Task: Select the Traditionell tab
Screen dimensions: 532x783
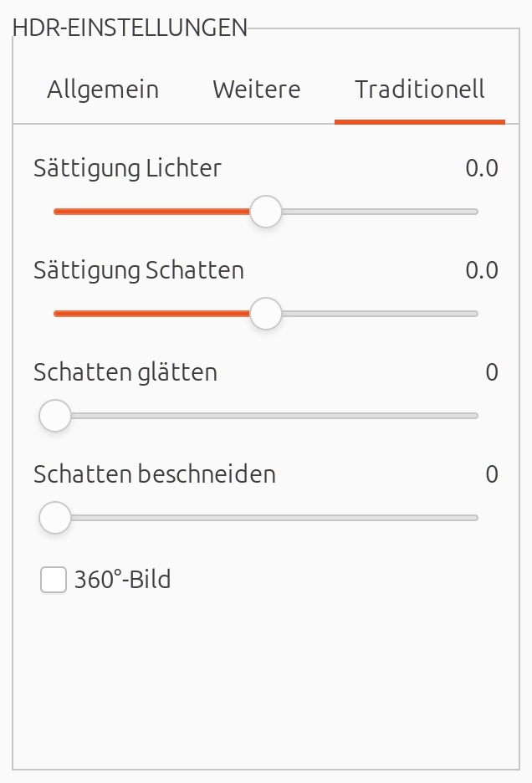Action: (x=419, y=90)
